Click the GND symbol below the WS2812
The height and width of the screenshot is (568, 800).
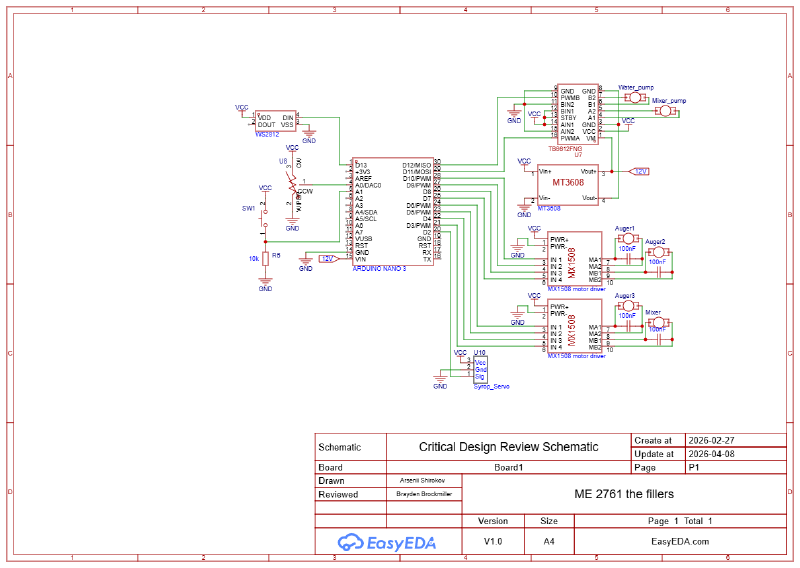309,134
